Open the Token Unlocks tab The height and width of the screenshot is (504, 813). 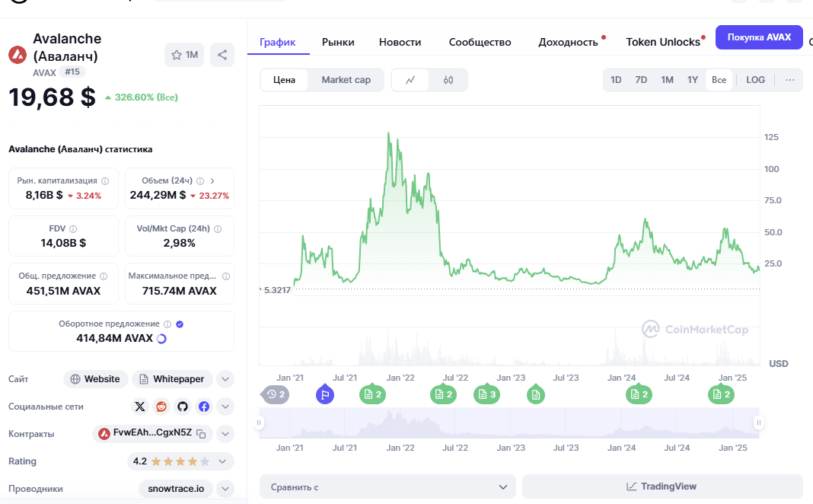(663, 42)
